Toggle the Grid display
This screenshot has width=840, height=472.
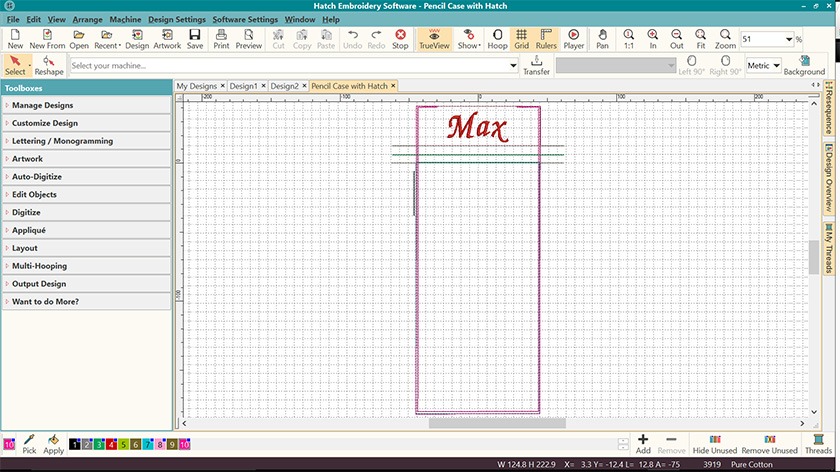click(x=521, y=39)
